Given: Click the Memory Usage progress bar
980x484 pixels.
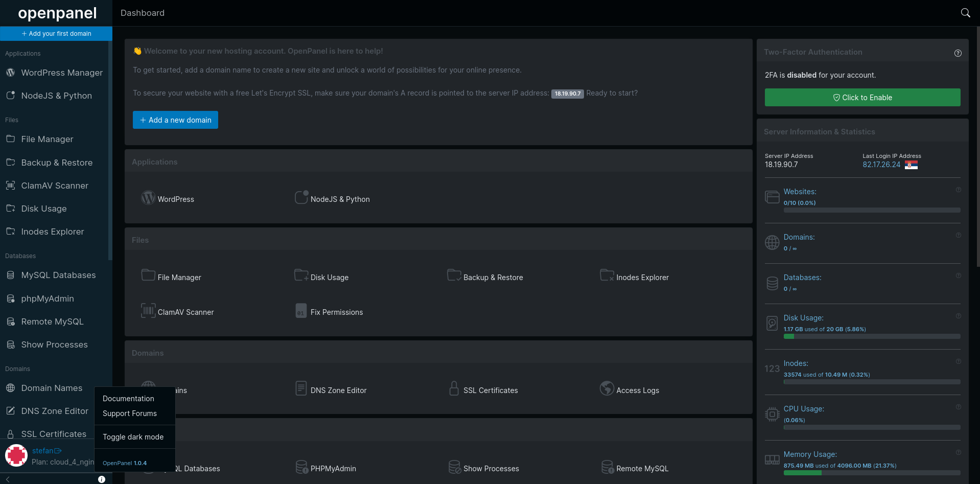Looking at the screenshot, I should click(x=872, y=473).
